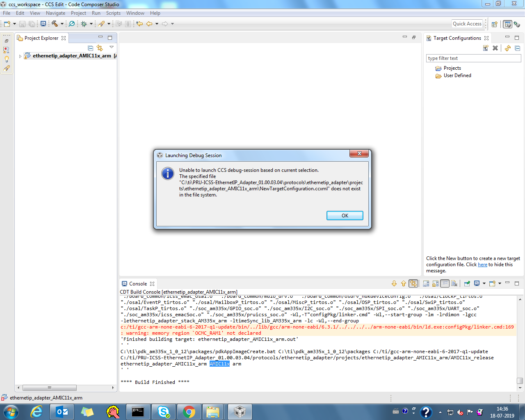Image resolution: width=525 pixels, height=420 pixels.
Task: Click the Quick Access search box
Action: (467, 24)
